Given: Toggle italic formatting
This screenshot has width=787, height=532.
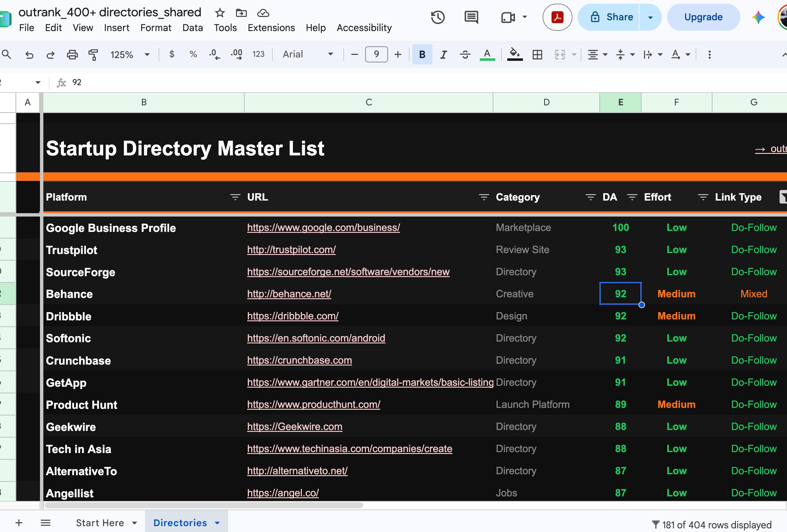Looking at the screenshot, I should [443, 54].
